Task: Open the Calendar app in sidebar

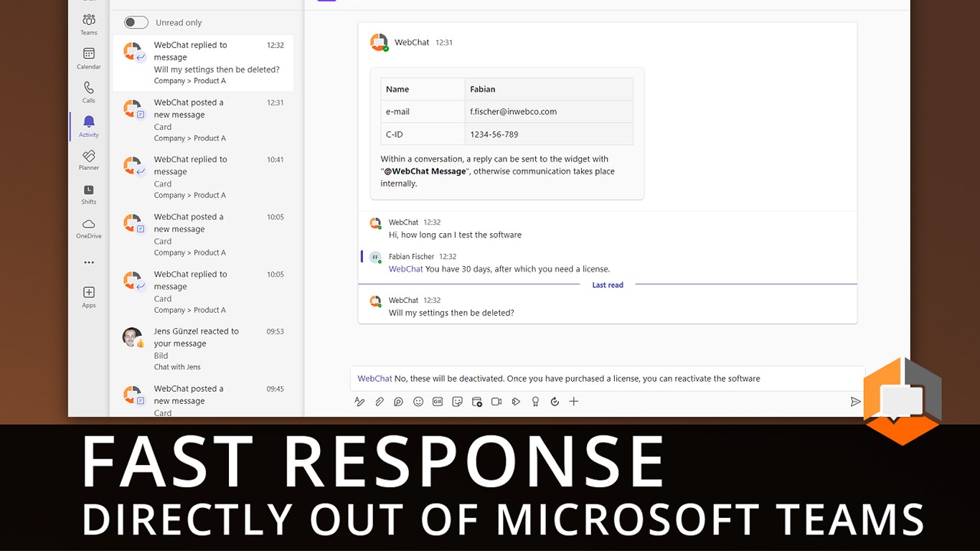Action: point(89,58)
